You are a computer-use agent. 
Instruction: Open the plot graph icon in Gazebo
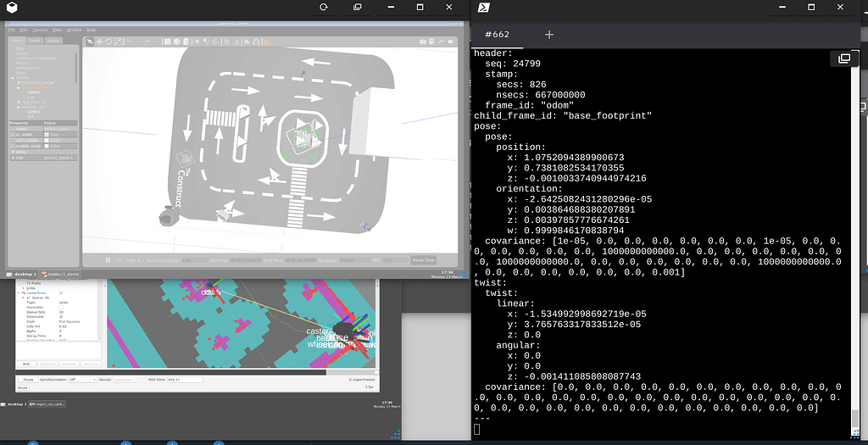441,42
